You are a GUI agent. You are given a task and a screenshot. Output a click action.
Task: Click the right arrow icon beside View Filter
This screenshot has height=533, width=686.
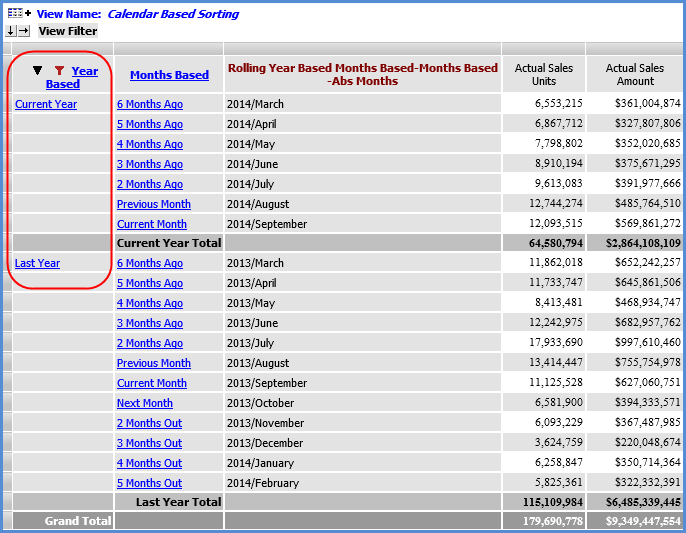[x=24, y=31]
